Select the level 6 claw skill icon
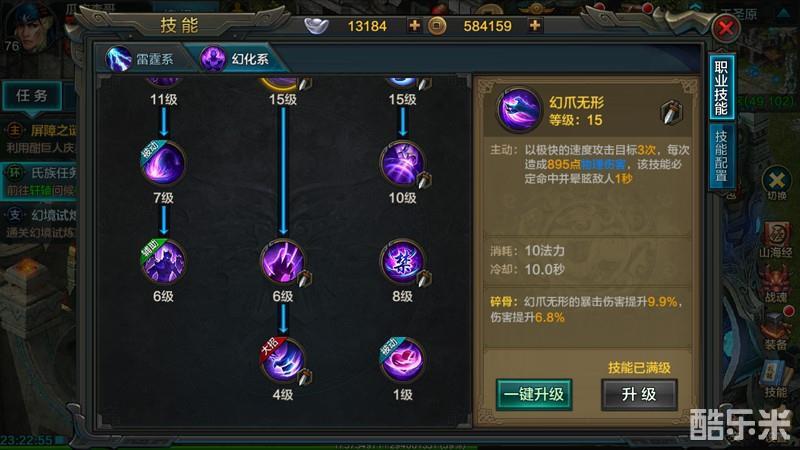 283,261
